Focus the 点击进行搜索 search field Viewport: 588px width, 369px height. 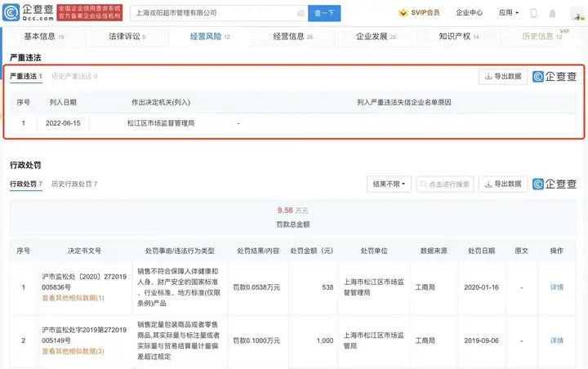pyautogui.click(x=445, y=184)
